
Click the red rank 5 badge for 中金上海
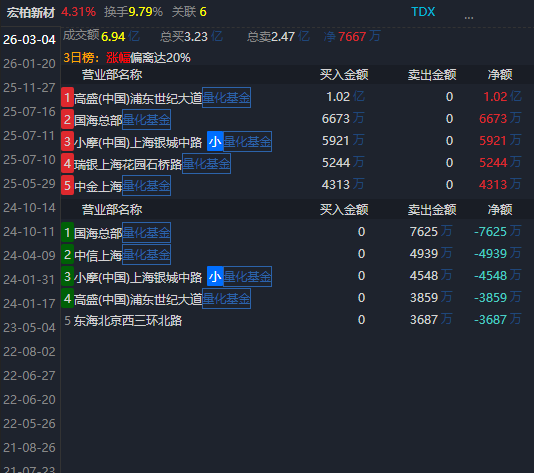pos(67,185)
